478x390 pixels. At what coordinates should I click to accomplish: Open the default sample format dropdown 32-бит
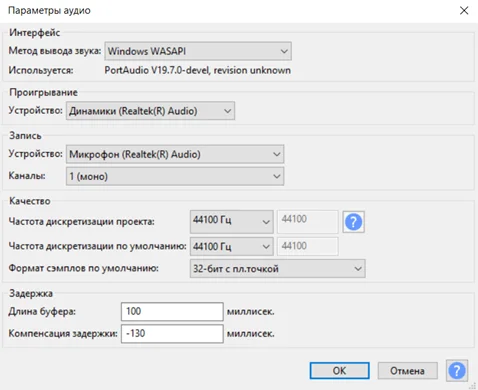coord(278,268)
